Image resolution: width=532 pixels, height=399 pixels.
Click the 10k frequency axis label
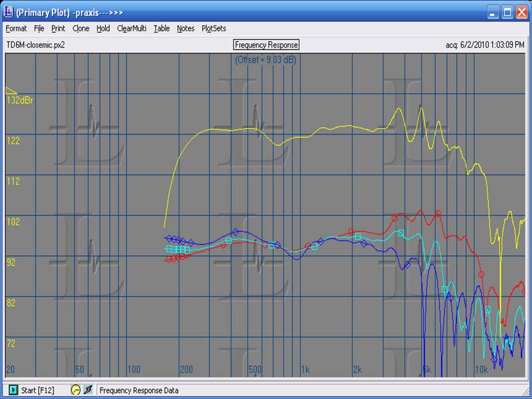point(481,370)
